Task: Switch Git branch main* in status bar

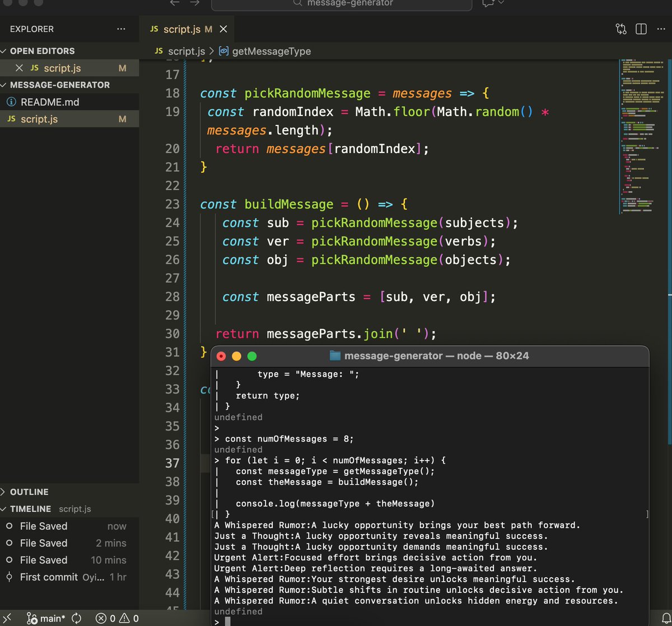Action: 46,618
